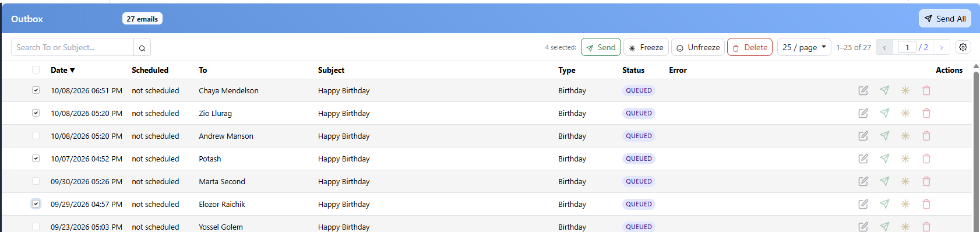This screenshot has width=980, height=232.
Task: Click the To column header
Action: 203,70
